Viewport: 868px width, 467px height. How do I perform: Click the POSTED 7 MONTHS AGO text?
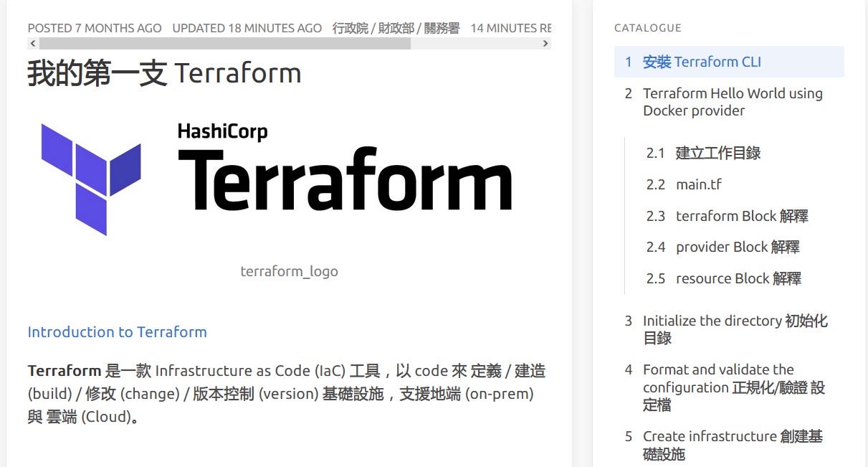tap(95, 28)
